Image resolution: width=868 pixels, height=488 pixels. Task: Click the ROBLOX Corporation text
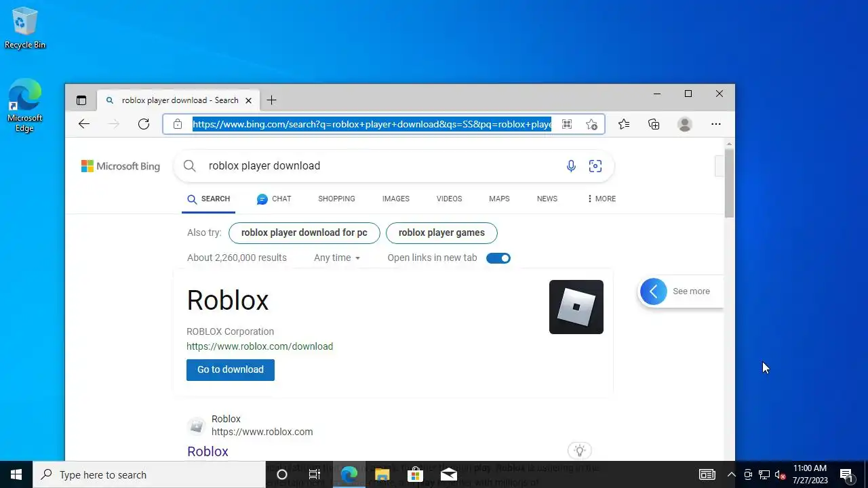[x=230, y=331]
